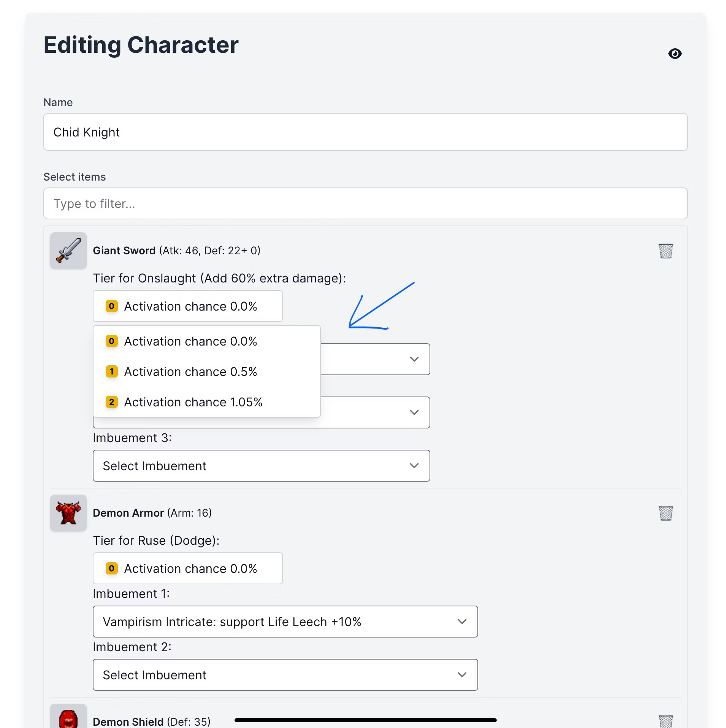726x728 pixels.
Task: Expand Demon Armor Imbuement 2 select
Action: pos(285,675)
